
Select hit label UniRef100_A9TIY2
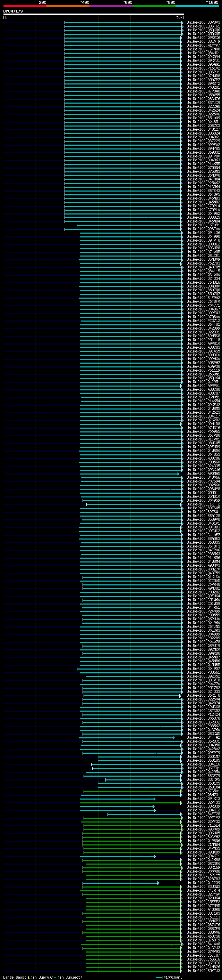click(203, 818)
